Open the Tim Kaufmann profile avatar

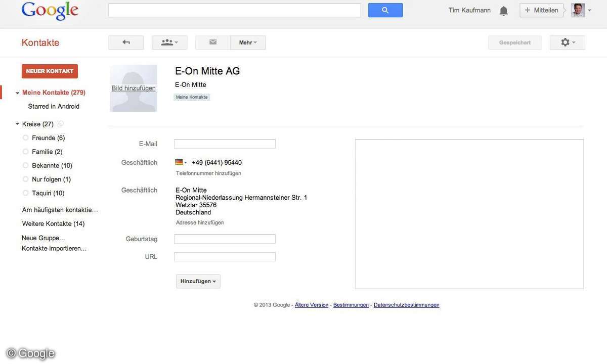[578, 10]
